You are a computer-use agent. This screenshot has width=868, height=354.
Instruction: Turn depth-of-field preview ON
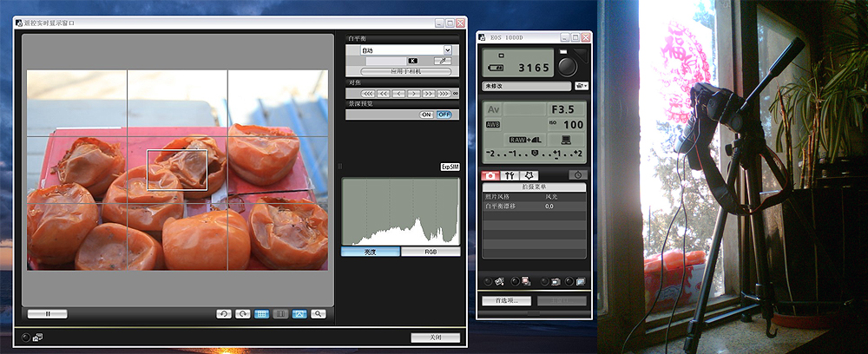(426, 115)
